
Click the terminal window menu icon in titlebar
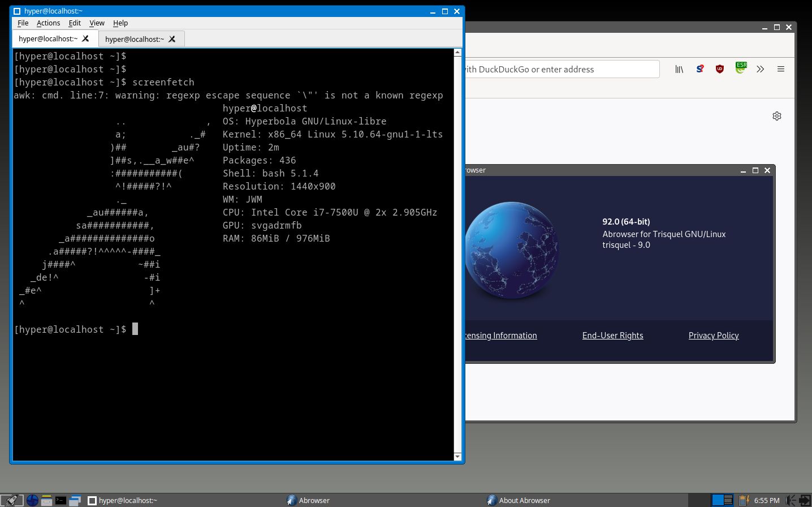(17, 11)
